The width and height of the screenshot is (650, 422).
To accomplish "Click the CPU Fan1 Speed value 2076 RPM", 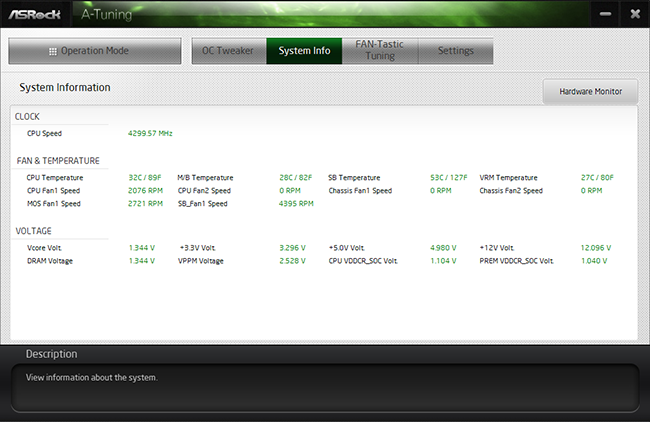I will point(146,191).
